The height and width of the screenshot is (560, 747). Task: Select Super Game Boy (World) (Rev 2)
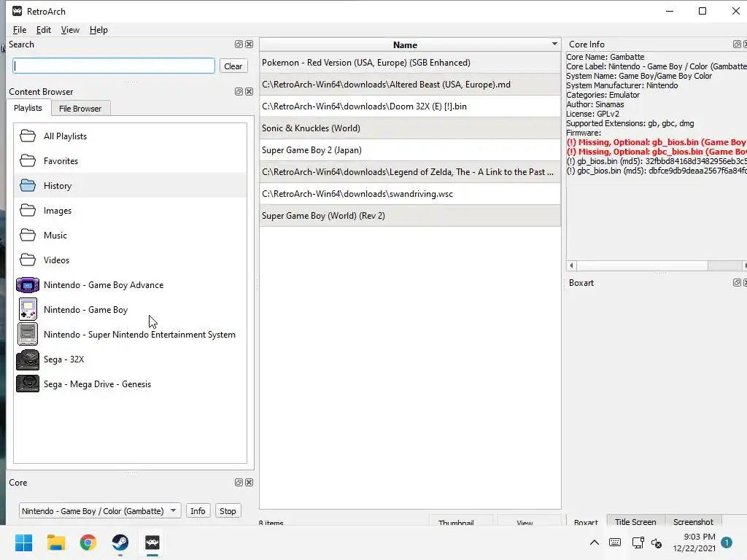tap(410, 216)
